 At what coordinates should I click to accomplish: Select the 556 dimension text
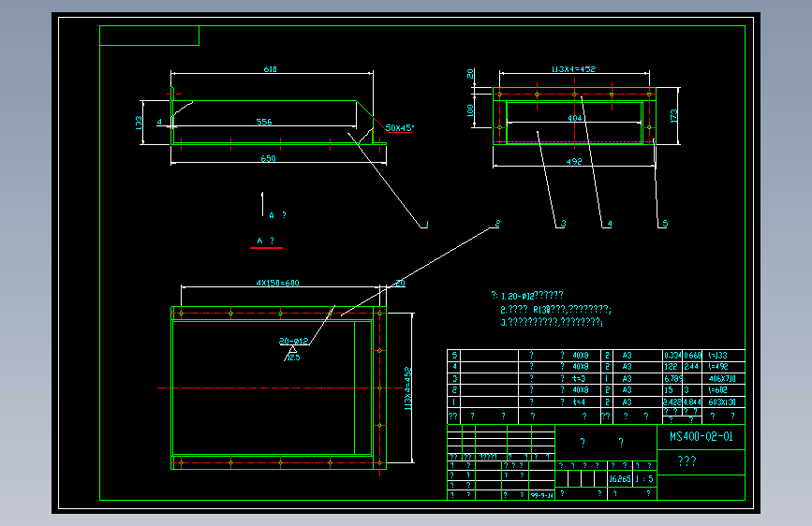pyautogui.click(x=264, y=123)
